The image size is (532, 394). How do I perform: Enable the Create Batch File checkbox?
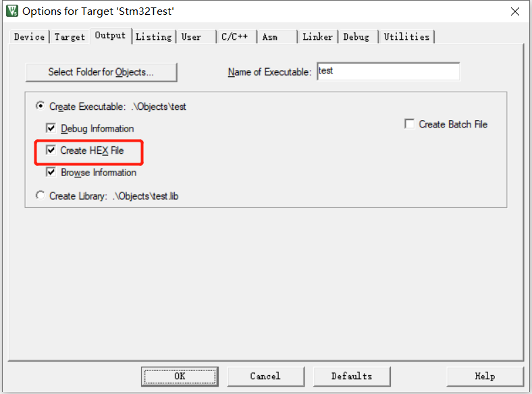(410, 123)
